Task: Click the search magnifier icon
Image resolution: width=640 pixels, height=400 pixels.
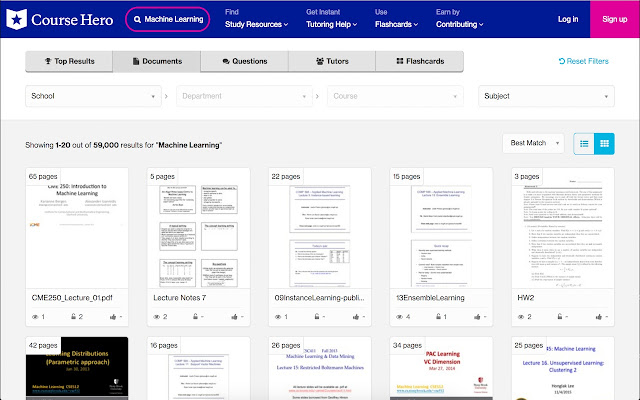Action: click(x=138, y=19)
